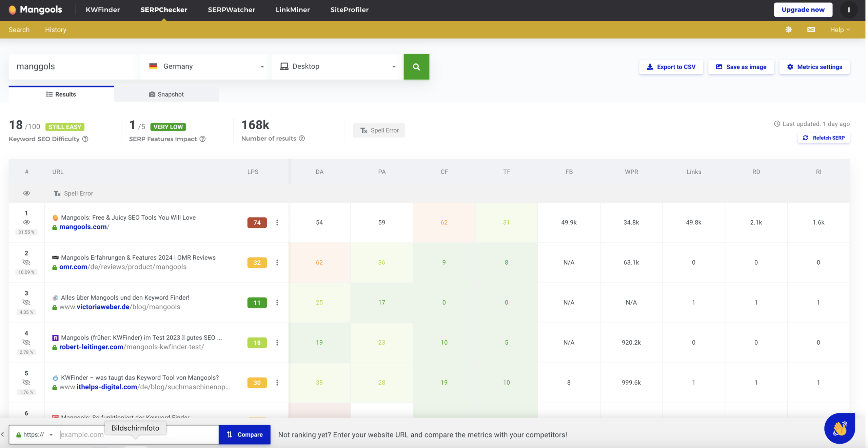Screen dimensions: 868x448
Task: Click the Search submenu item
Action: tap(19, 30)
